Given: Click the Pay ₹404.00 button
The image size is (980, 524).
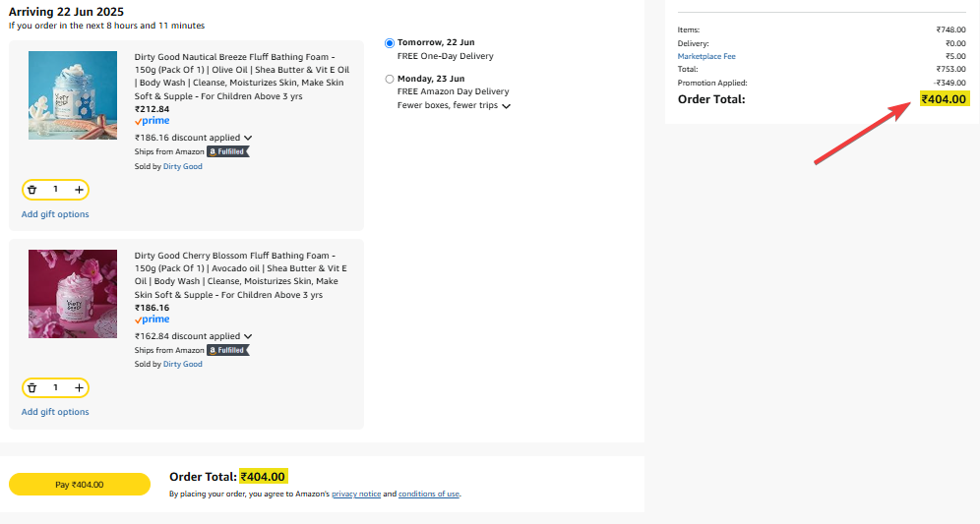Looking at the screenshot, I should click(80, 485).
